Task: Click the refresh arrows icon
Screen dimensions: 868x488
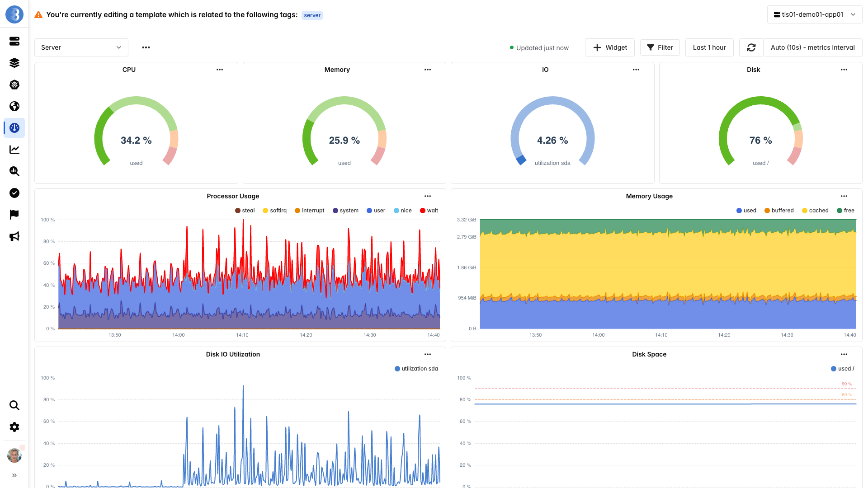Action: pos(751,47)
